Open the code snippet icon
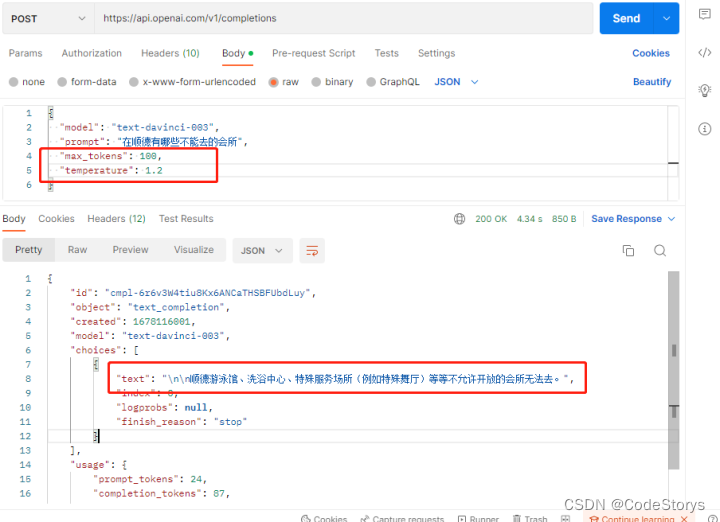 (704, 52)
